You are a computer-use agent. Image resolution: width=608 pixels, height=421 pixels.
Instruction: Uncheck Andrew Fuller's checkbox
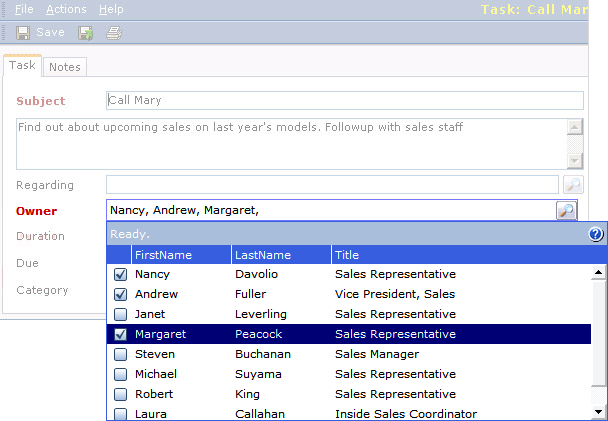(120, 295)
